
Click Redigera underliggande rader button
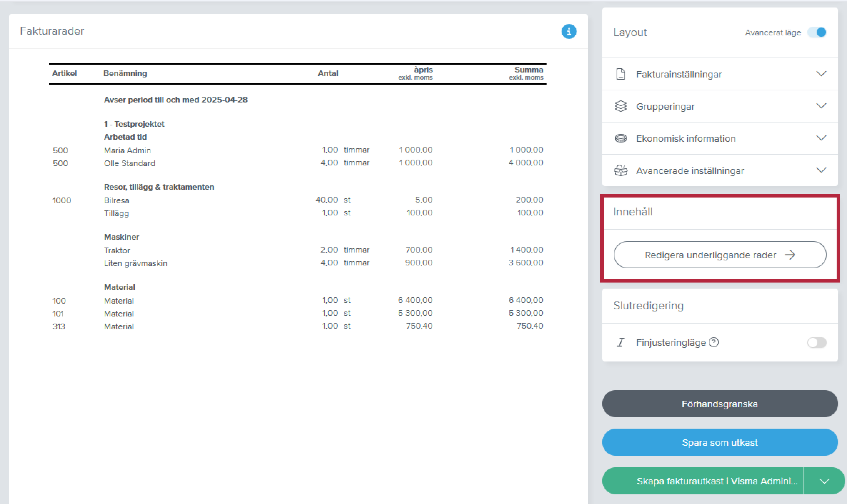[x=720, y=255]
